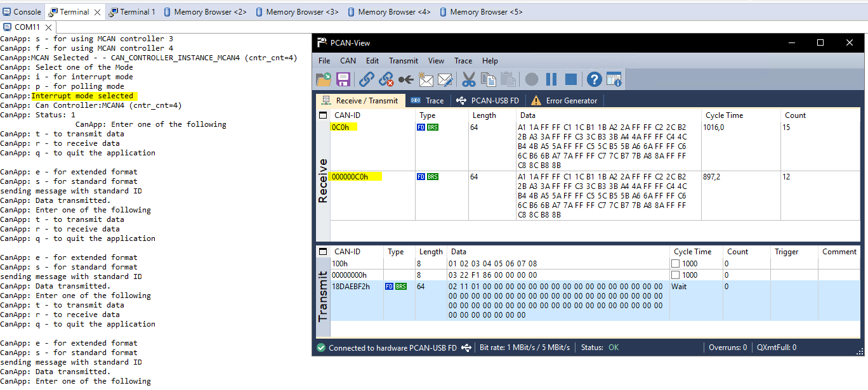The width and height of the screenshot is (868, 390).
Task: Click the Bit rate status bar entry
Action: tap(525, 348)
